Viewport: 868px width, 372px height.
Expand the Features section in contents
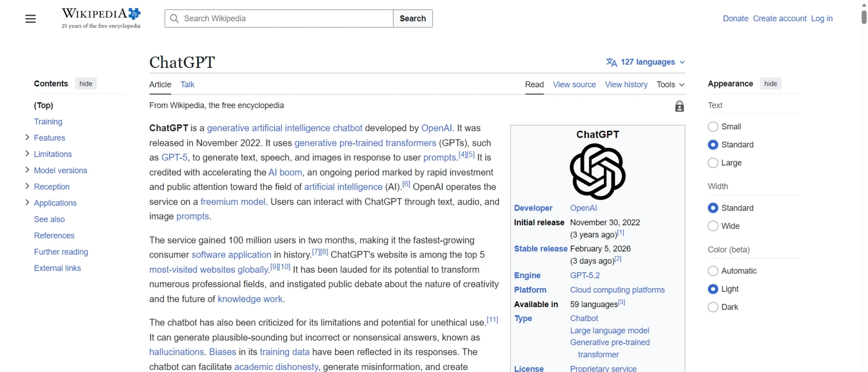27,137
